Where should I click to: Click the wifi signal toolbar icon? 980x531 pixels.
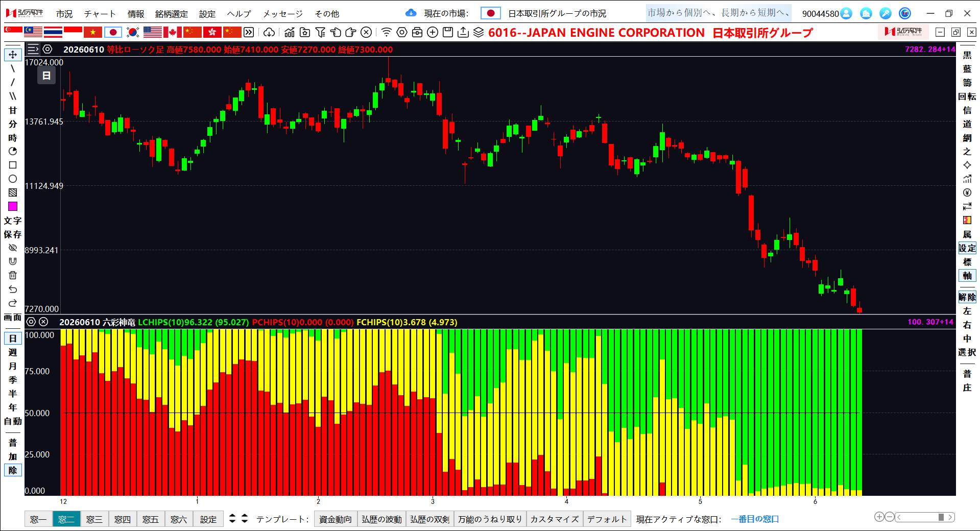coord(387,33)
